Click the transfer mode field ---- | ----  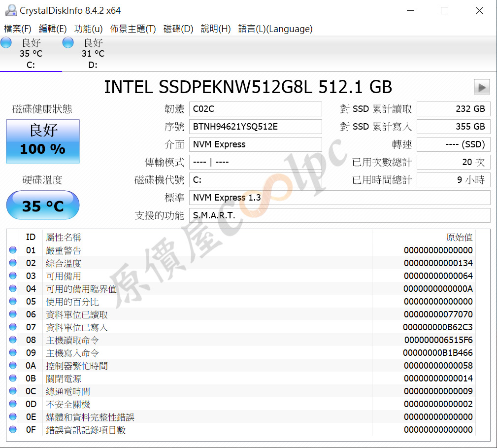coord(256,162)
